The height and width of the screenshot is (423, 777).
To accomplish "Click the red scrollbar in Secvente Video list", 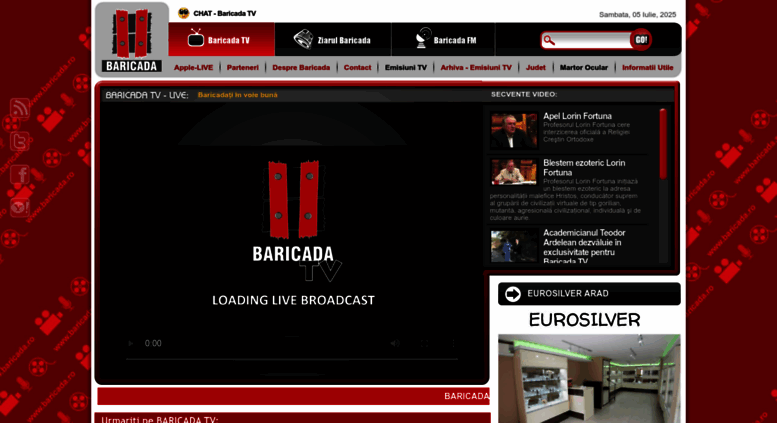I will [x=663, y=144].
